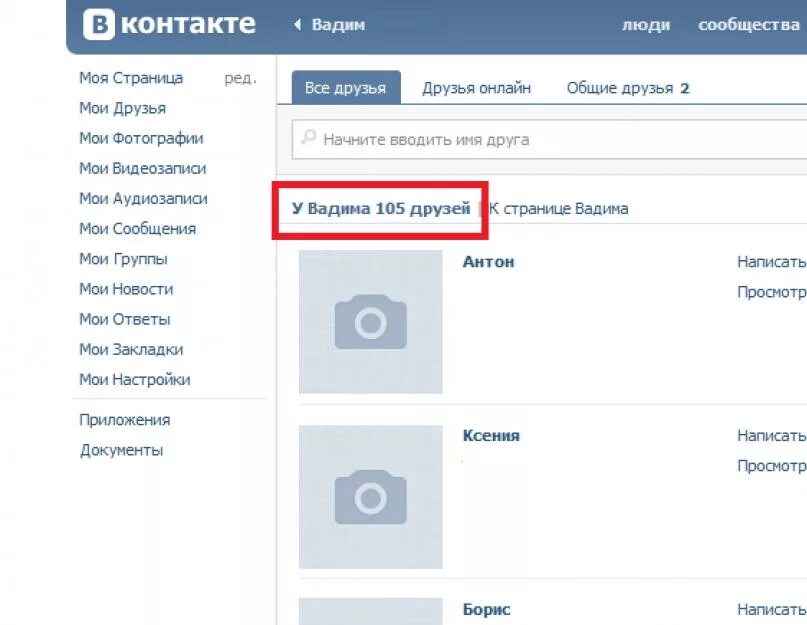Open Антон's camera placeholder avatar
Image resolution: width=807 pixels, height=625 pixels.
coord(371,322)
